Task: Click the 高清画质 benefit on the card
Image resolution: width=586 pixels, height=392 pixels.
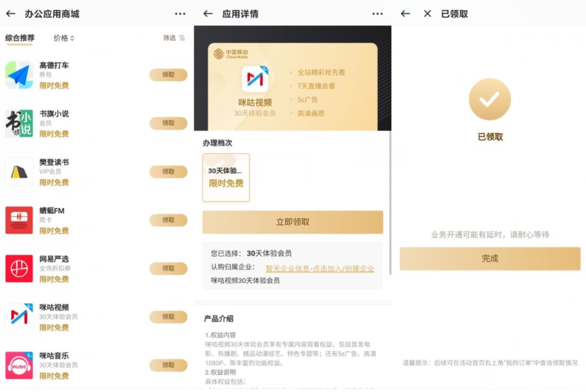Action: tap(311, 113)
